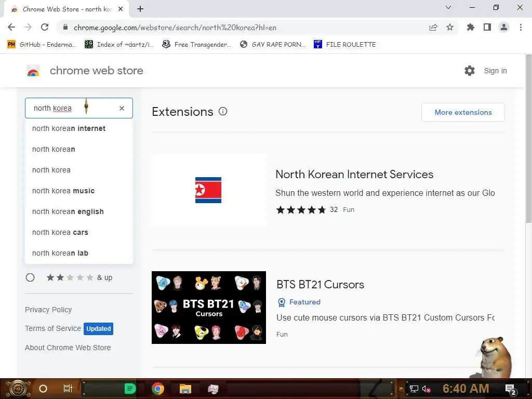Open the Extensions puzzle-piece menu
The height and width of the screenshot is (399, 532).
pos(471,27)
